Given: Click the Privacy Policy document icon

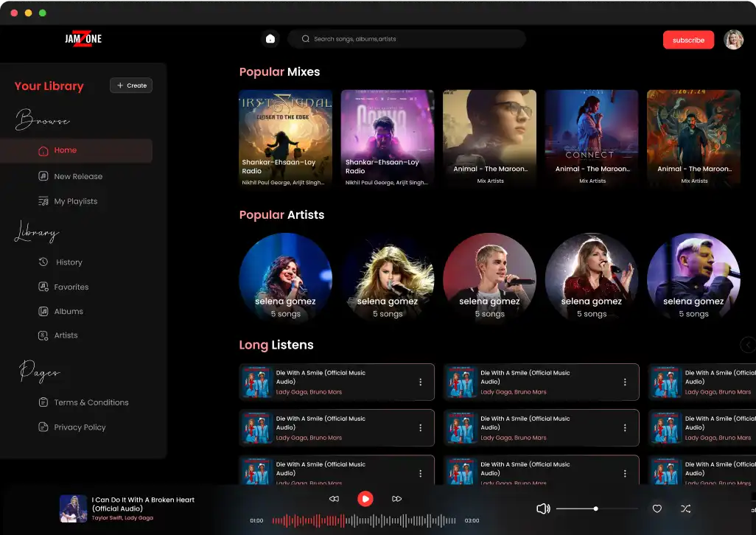Looking at the screenshot, I should 43,427.
